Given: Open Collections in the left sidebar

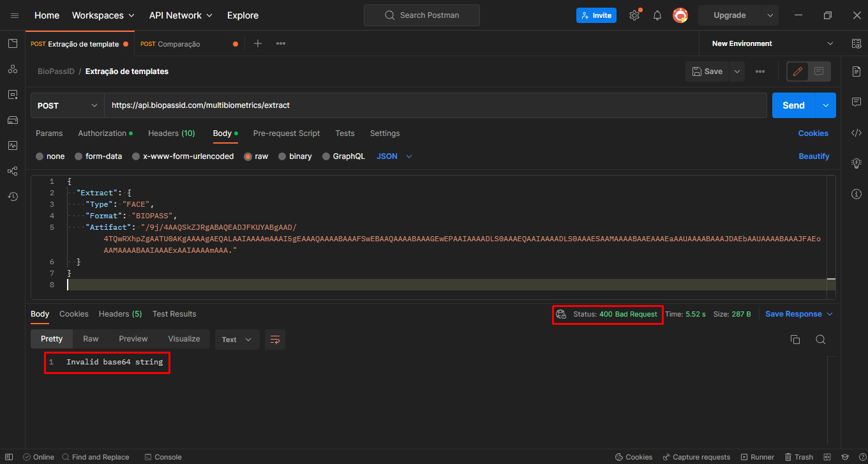Looking at the screenshot, I should pos(13,43).
